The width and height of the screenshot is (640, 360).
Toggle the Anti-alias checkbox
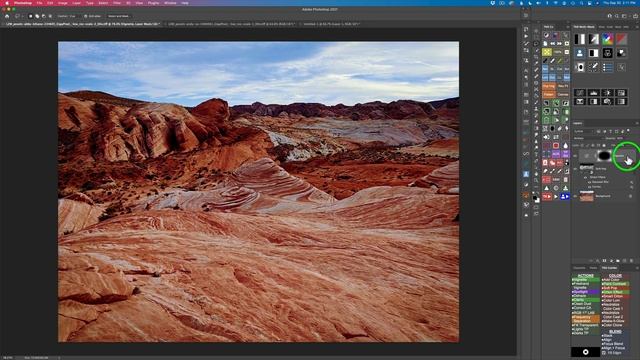(85, 16)
